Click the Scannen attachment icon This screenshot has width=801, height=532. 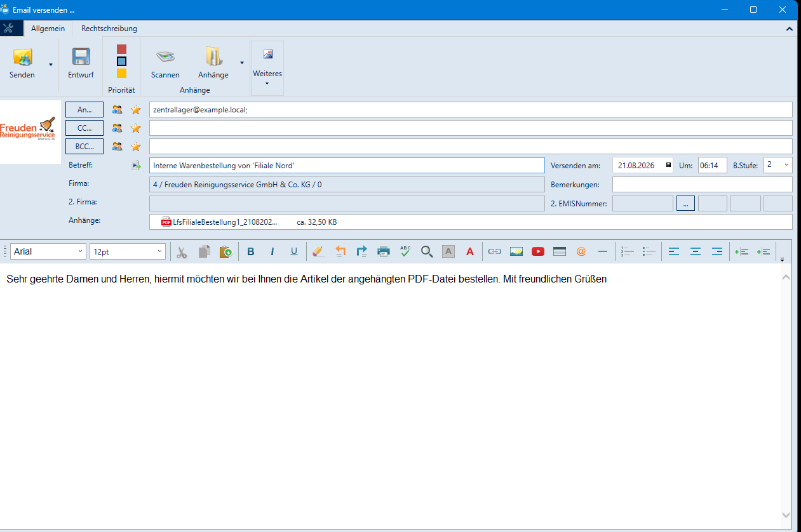pyautogui.click(x=165, y=57)
